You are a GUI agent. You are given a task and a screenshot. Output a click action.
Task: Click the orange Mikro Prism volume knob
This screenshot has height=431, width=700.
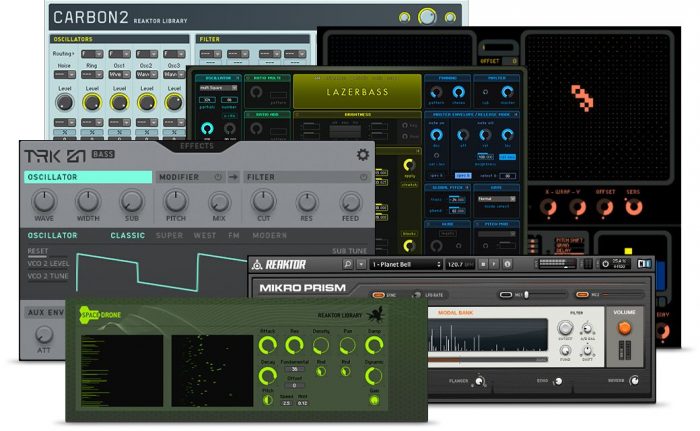[624, 327]
